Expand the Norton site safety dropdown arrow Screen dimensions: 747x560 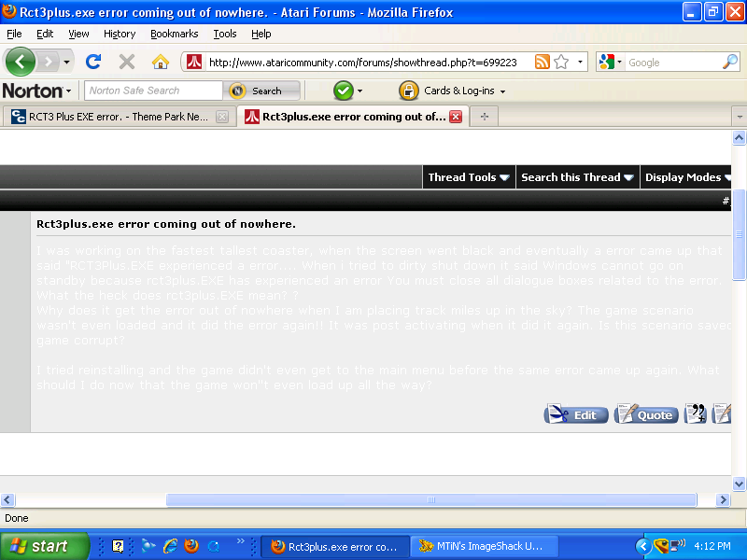click(x=359, y=91)
